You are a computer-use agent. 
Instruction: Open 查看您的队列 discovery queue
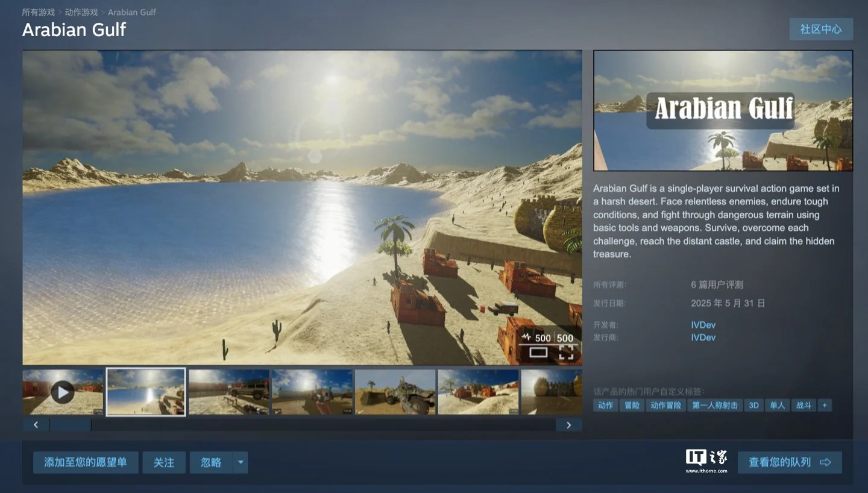pyautogui.click(x=790, y=462)
